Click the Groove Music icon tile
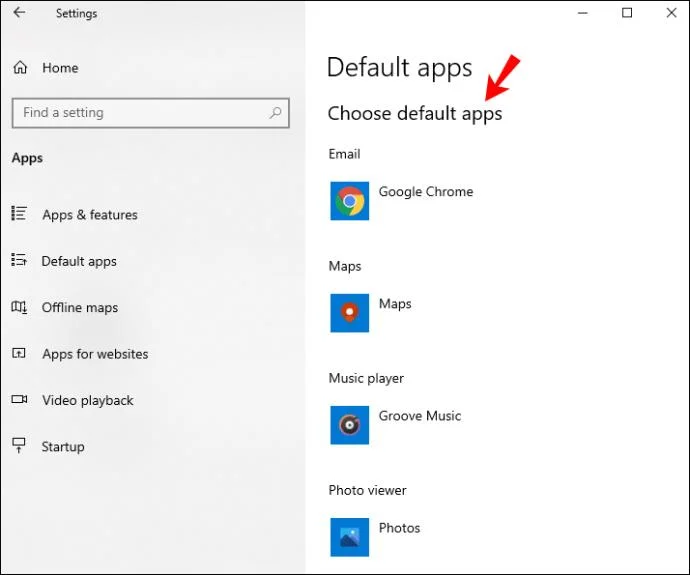The image size is (690, 575). [350, 425]
